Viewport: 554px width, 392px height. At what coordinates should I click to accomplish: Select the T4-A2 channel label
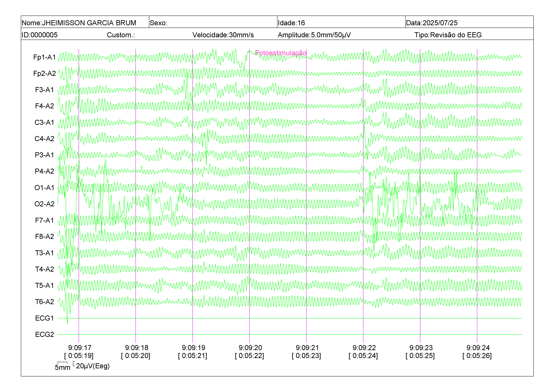point(44,269)
